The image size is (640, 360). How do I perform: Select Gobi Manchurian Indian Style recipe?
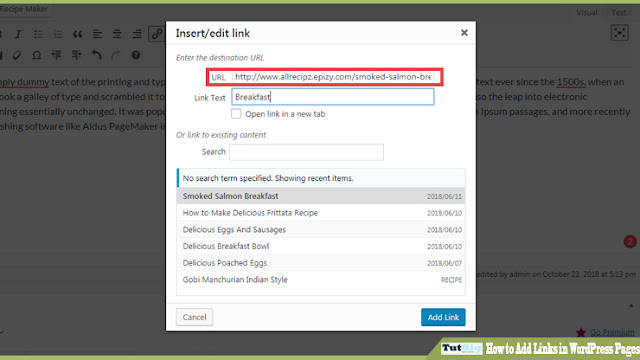[321, 280]
